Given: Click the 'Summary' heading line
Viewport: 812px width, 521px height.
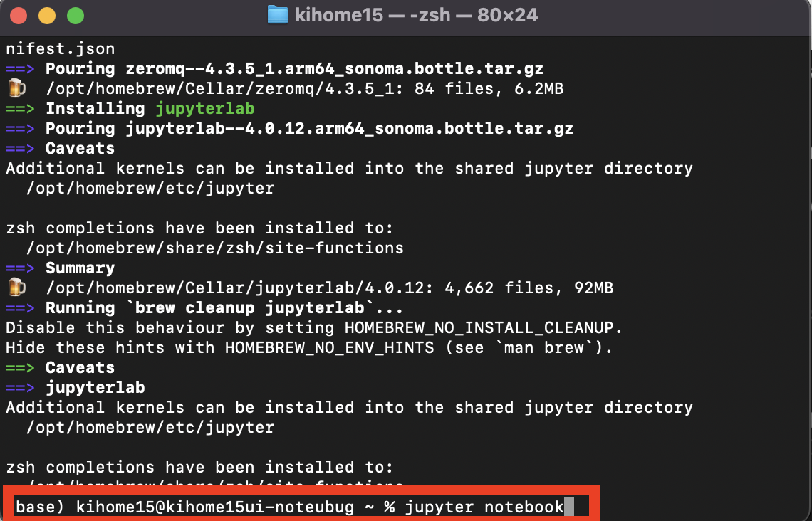Looking at the screenshot, I should click(x=80, y=268).
